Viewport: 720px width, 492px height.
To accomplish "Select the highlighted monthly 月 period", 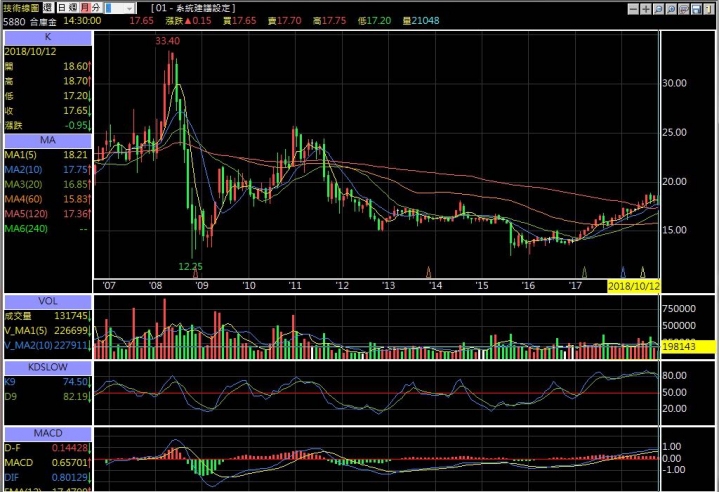I will pos(84,8).
